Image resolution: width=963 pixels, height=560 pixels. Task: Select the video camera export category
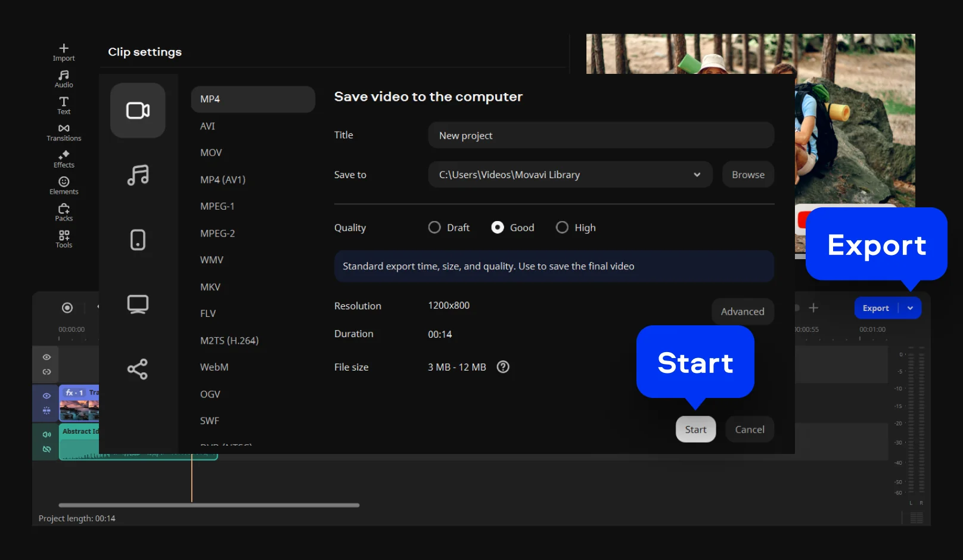(138, 110)
